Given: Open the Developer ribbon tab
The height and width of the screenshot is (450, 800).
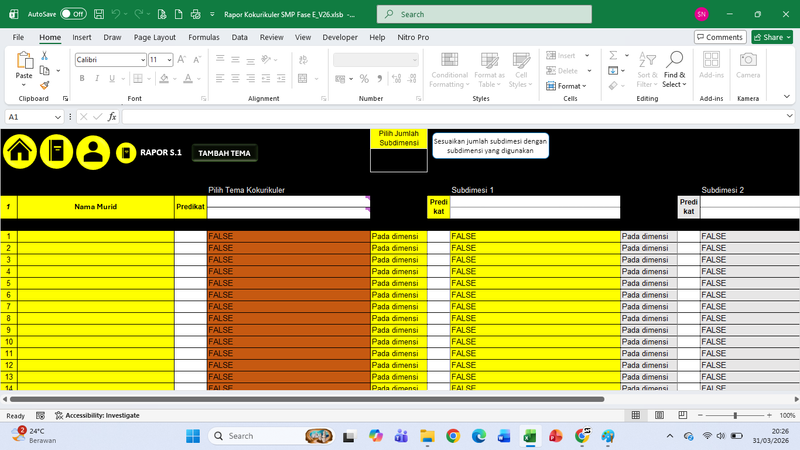Looking at the screenshot, I should pos(340,37).
